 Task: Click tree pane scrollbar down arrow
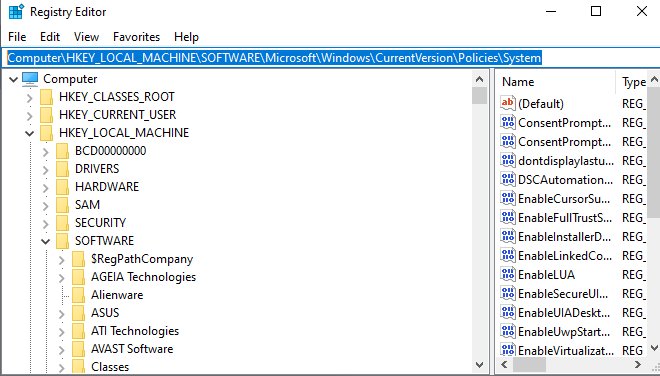(x=479, y=365)
